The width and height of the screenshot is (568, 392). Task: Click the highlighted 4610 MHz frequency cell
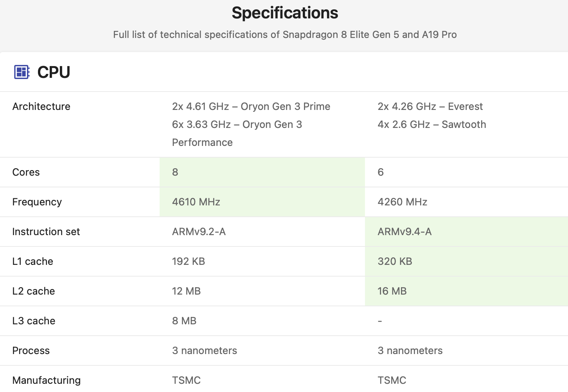262,202
